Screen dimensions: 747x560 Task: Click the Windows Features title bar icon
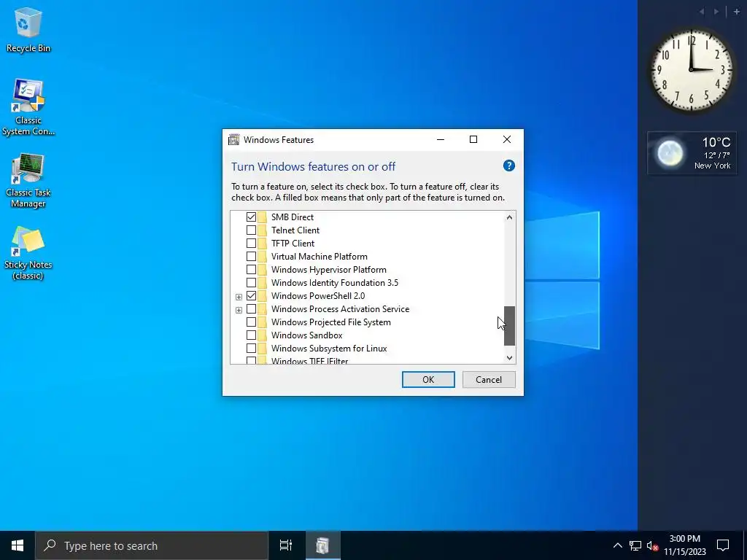coord(233,139)
